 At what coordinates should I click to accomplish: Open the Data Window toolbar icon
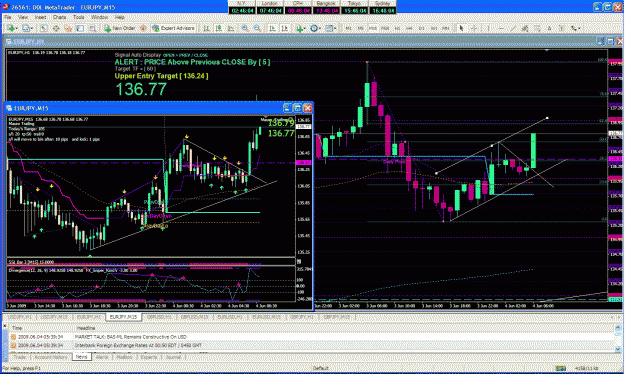pos(56,28)
